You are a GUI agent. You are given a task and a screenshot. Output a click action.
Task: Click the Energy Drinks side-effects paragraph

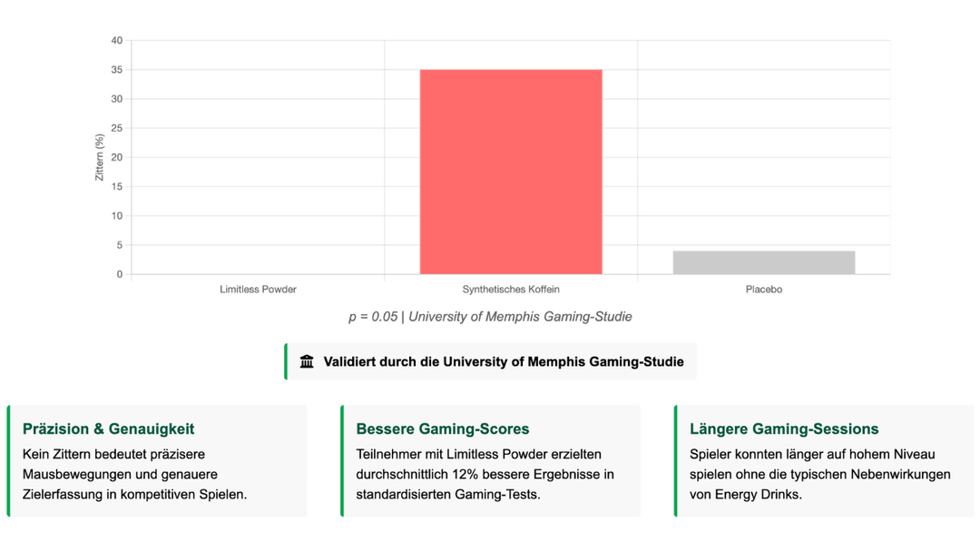819,474
